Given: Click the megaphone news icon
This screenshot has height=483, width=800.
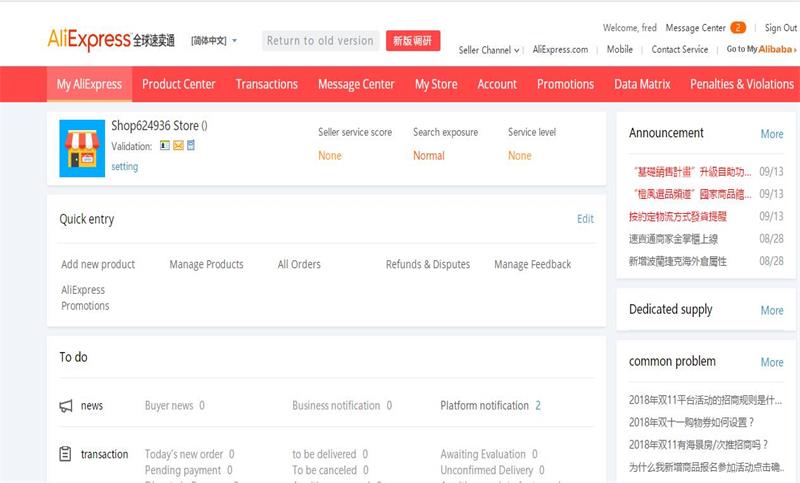Looking at the screenshot, I should (x=66, y=406).
